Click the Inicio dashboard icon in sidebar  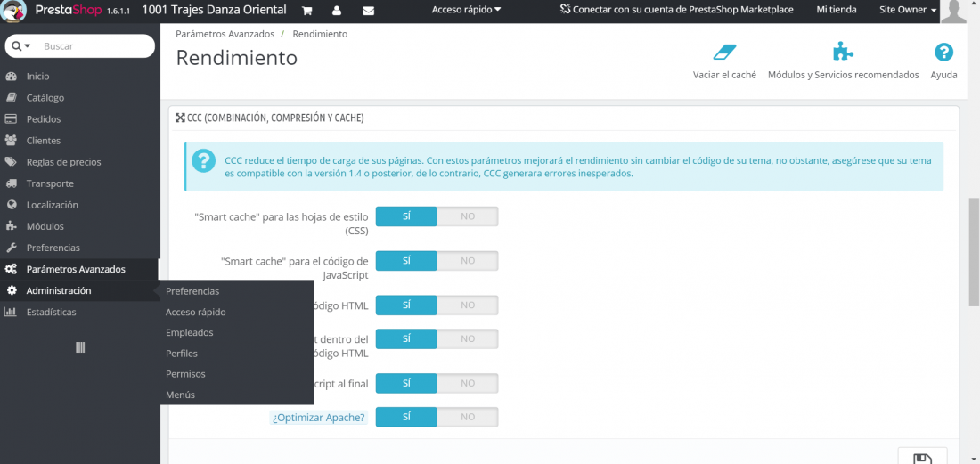(11, 77)
